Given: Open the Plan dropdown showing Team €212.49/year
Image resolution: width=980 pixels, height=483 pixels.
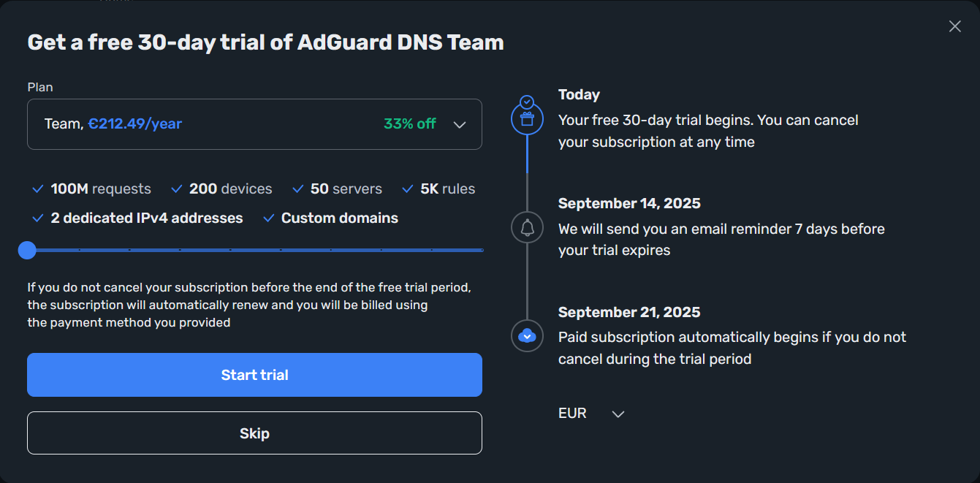Looking at the screenshot, I should (x=254, y=124).
